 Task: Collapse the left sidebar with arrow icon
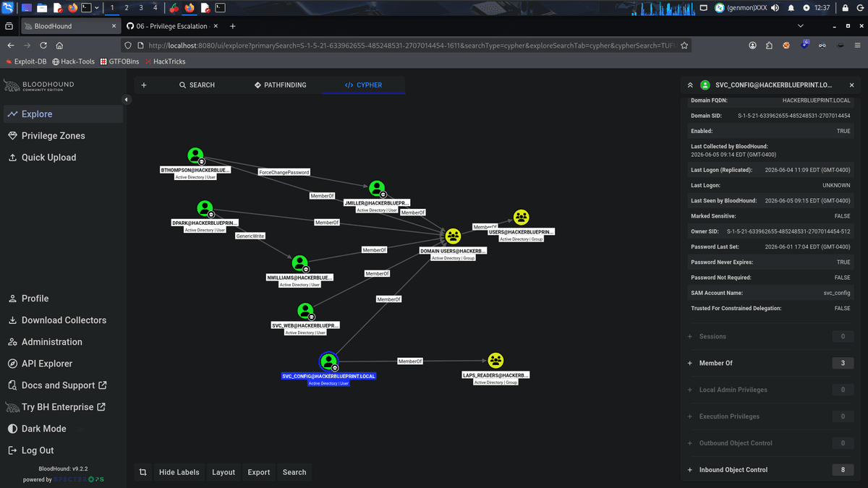126,100
